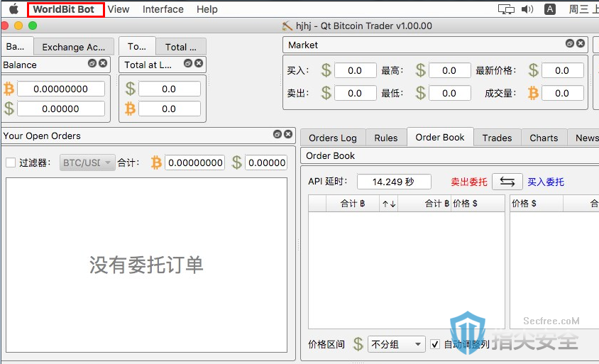Close the Balance panel
This screenshot has width=599, height=364.
103,63
